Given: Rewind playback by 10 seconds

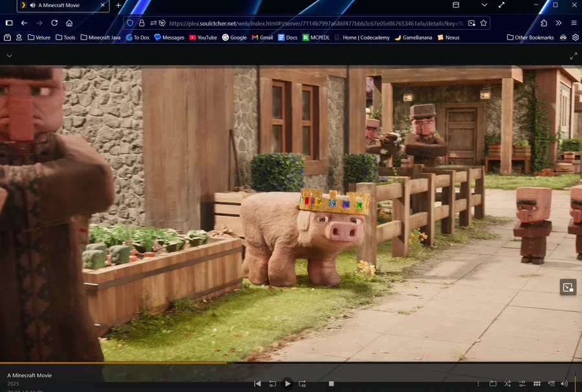Looking at the screenshot, I should pos(272,384).
